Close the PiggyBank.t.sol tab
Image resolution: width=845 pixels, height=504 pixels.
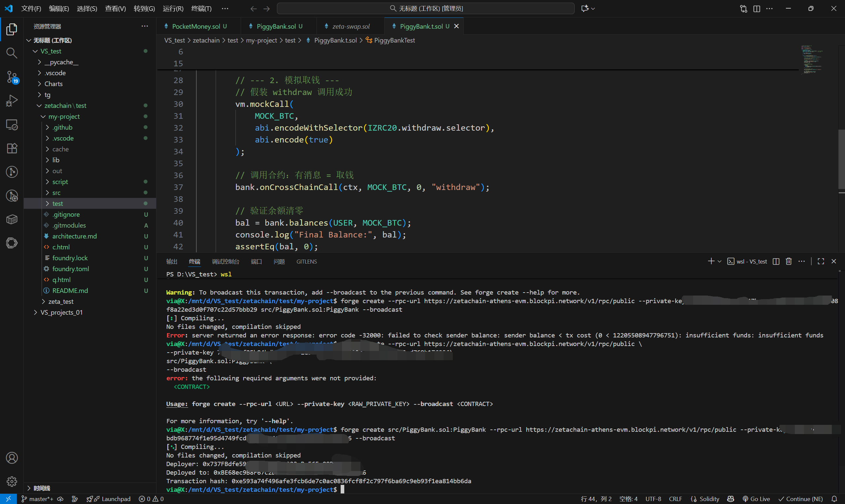tap(456, 26)
